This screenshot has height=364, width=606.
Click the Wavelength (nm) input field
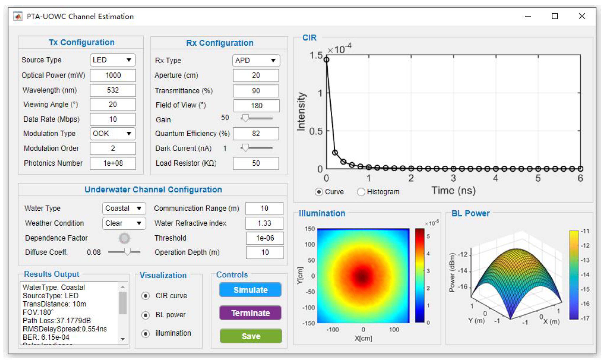pos(113,90)
